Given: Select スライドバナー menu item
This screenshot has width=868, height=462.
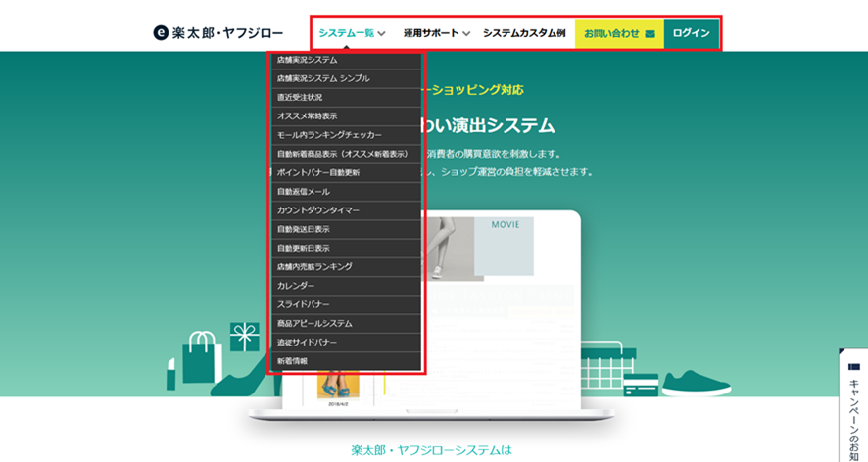Looking at the screenshot, I should click(346, 304).
